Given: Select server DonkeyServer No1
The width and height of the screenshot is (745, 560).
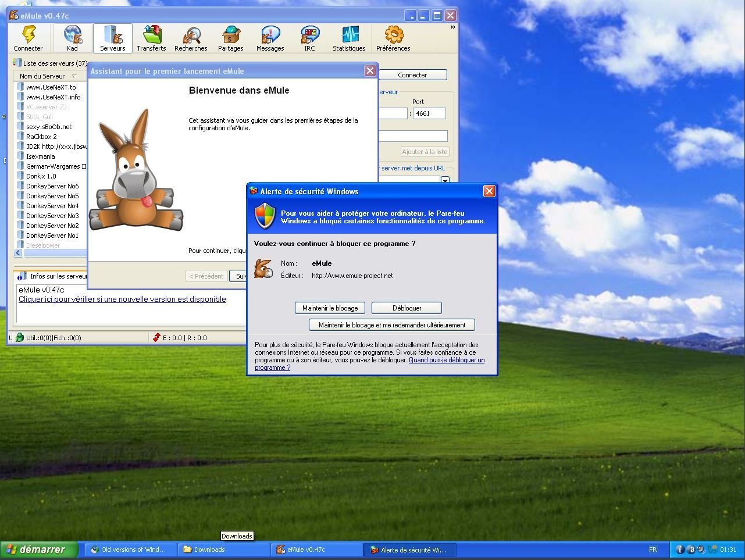Looking at the screenshot, I should click(x=52, y=236).
